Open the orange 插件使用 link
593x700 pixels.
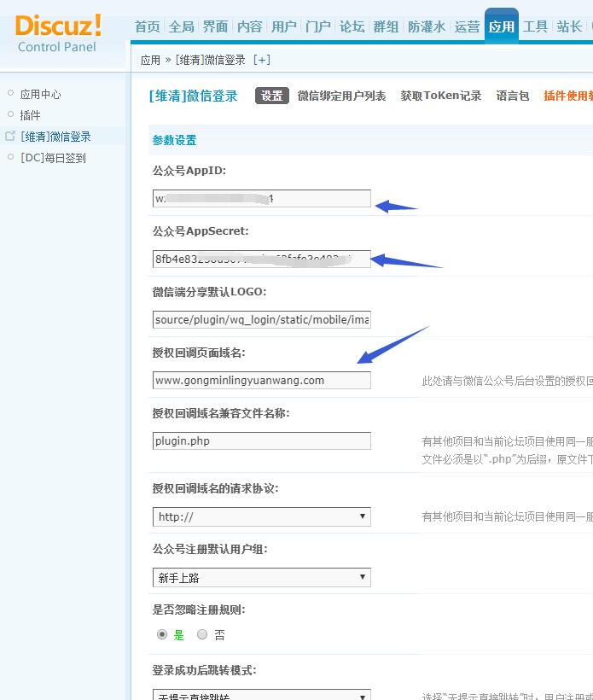click(568, 96)
